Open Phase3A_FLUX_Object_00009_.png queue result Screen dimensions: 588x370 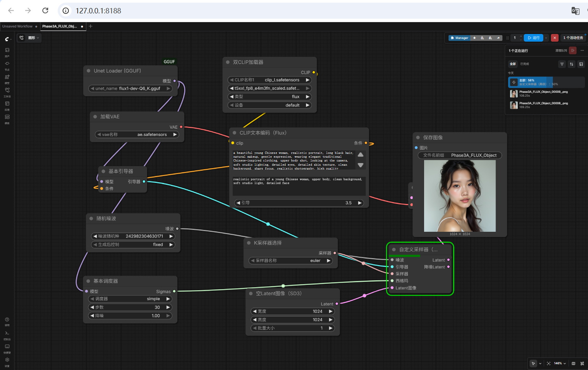(x=546, y=94)
